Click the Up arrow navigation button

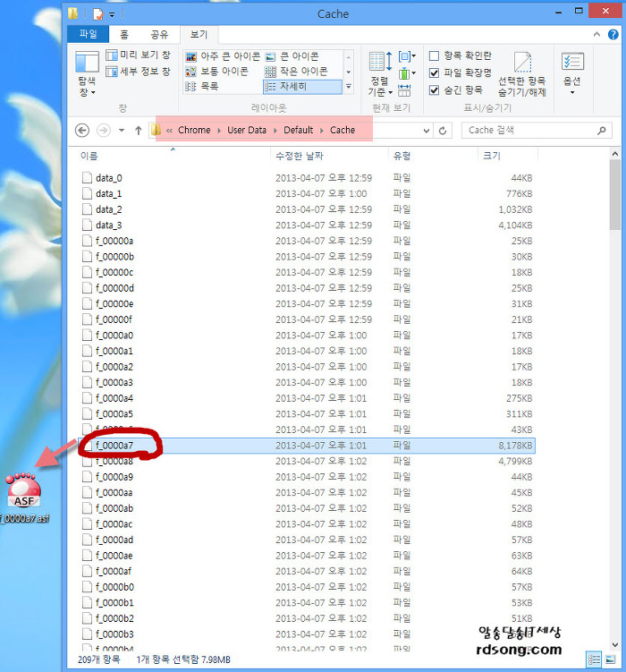139,130
